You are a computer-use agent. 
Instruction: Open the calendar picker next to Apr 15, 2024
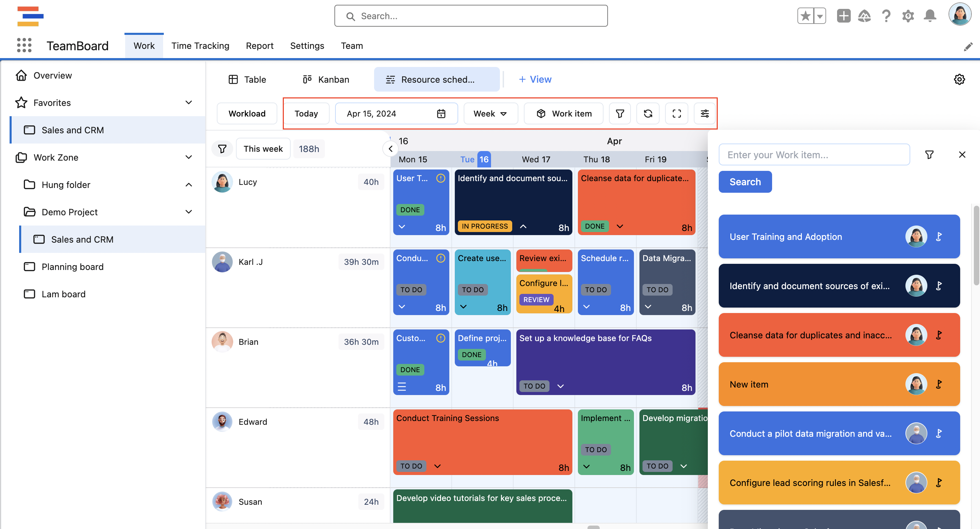click(x=441, y=113)
